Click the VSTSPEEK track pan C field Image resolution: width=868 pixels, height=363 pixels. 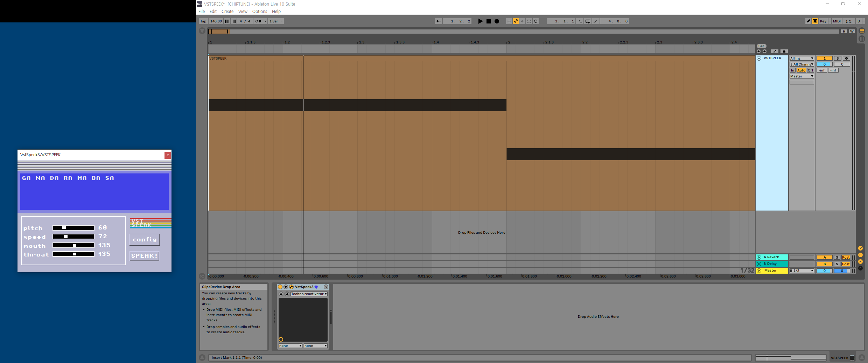[x=842, y=64]
